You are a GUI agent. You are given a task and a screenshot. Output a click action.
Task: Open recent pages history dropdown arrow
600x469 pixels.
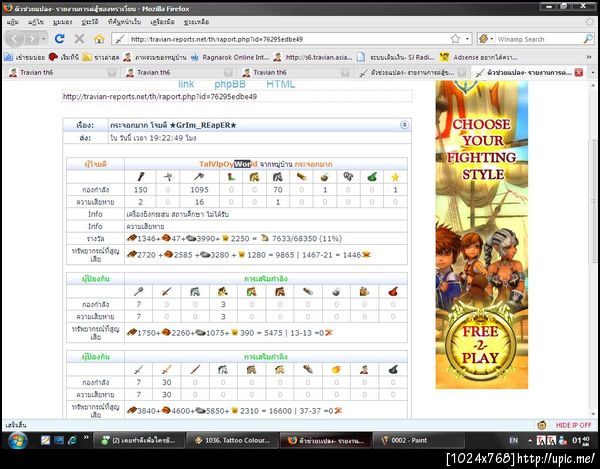click(44, 39)
